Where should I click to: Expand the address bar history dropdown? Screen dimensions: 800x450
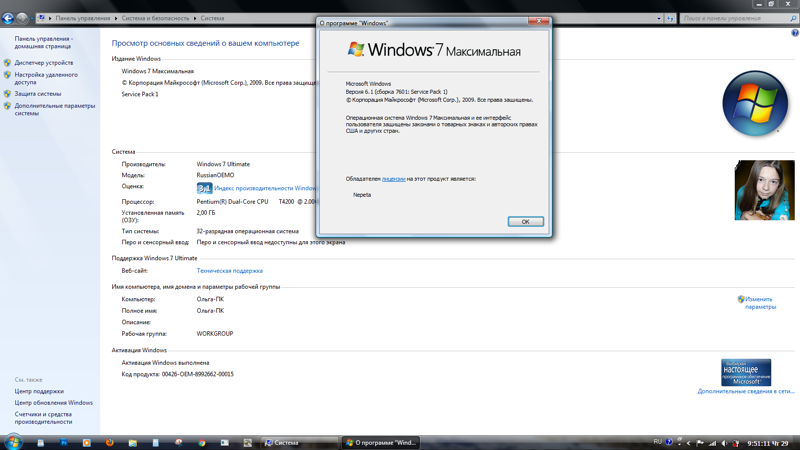tap(659, 18)
